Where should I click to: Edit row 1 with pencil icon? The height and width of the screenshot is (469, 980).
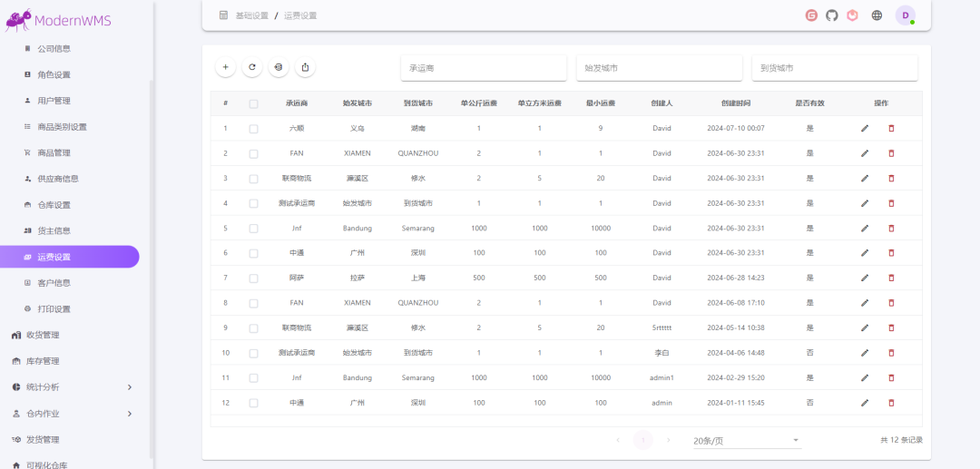pos(865,128)
